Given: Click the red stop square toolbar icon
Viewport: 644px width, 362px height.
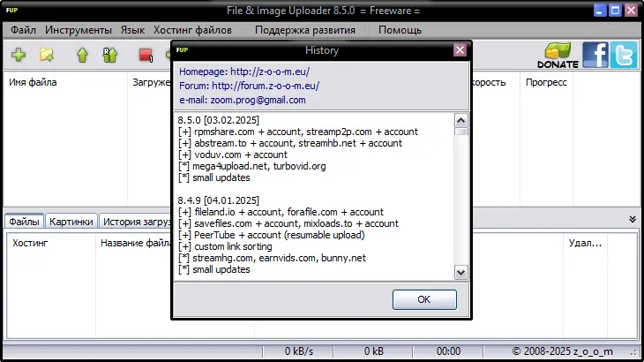Looking at the screenshot, I should tap(146, 55).
